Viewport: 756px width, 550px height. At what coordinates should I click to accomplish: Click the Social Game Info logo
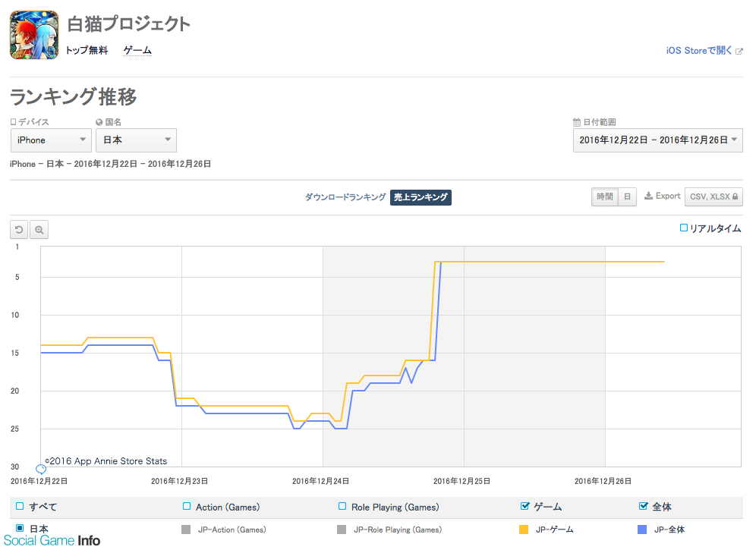(x=52, y=540)
